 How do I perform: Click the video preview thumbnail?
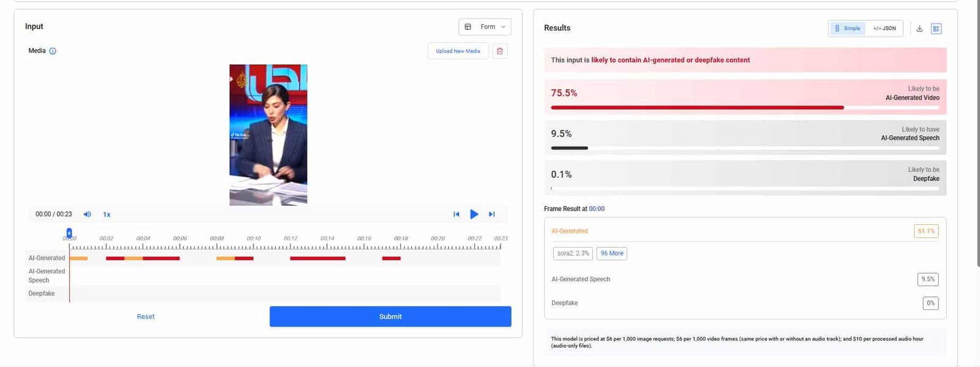click(x=268, y=135)
